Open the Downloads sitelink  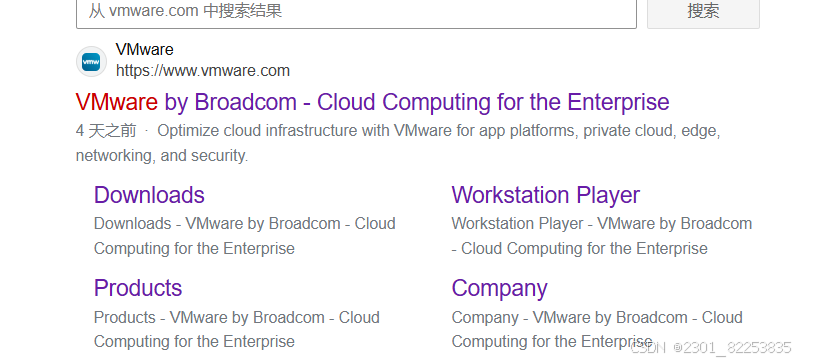pyautogui.click(x=149, y=195)
